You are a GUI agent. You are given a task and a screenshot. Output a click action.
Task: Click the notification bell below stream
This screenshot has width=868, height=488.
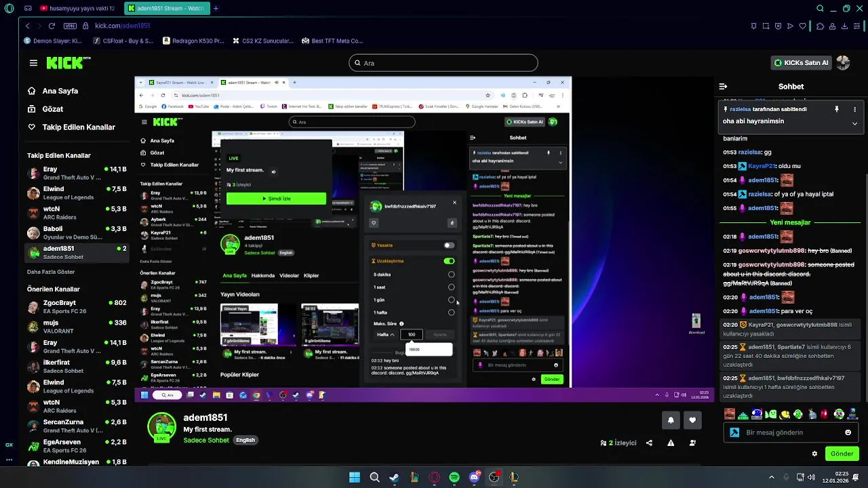(x=671, y=420)
